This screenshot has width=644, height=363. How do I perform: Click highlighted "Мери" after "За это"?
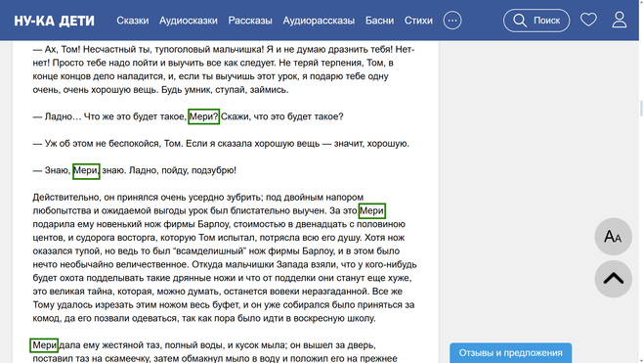click(371, 211)
